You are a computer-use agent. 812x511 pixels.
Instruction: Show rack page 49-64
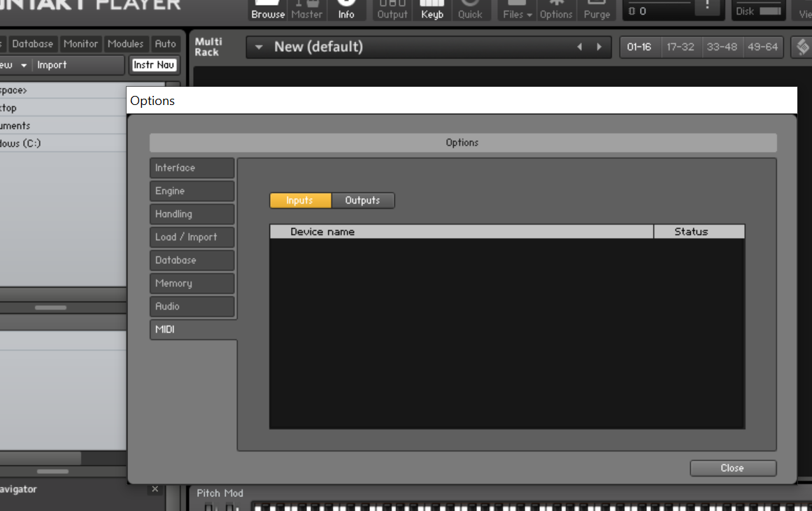[x=762, y=47]
